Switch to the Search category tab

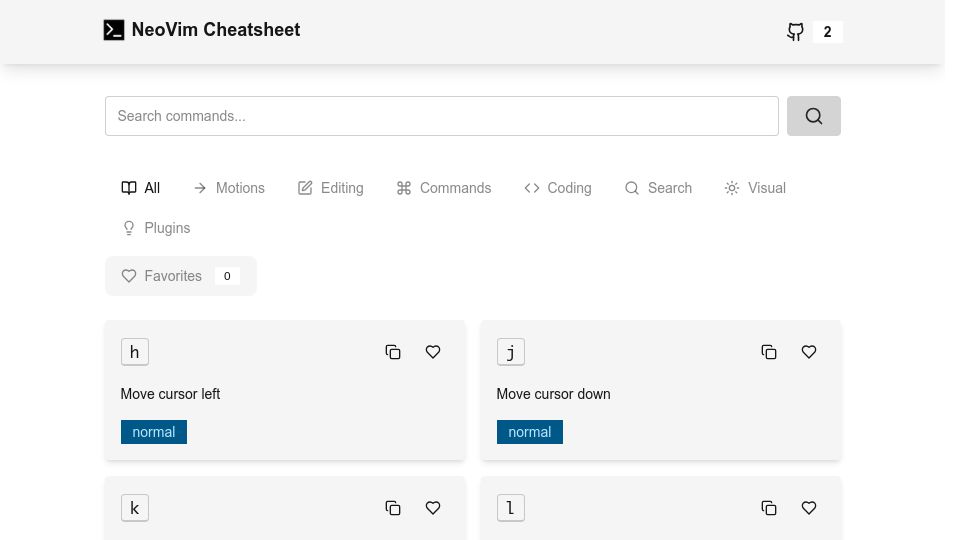pos(658,188)
